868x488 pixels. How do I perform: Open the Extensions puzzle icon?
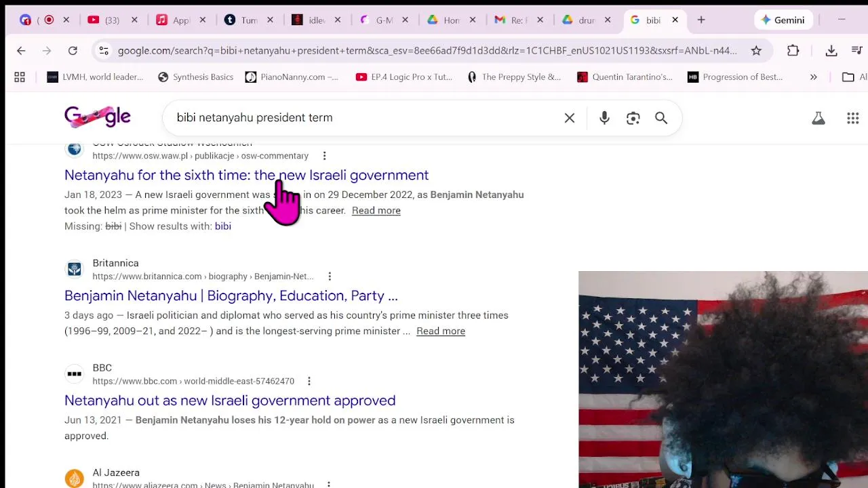(x=793, y=50)
